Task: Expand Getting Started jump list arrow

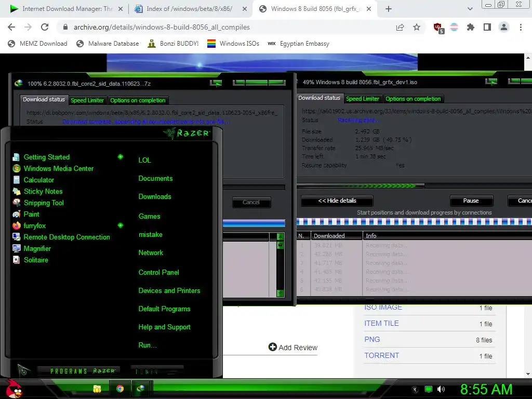Action: pyautogui.click(x=121, y=157)
